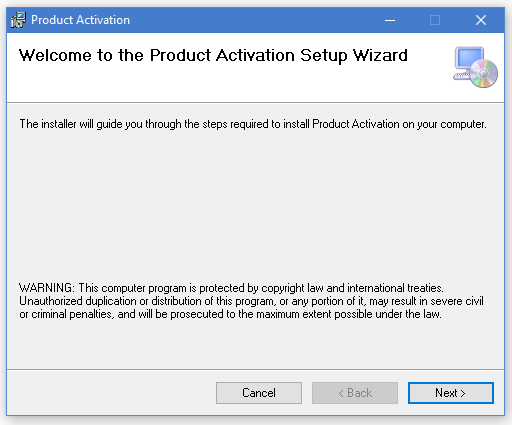
Task: Click the "Product Activation" title bar text
Action: 80,20
